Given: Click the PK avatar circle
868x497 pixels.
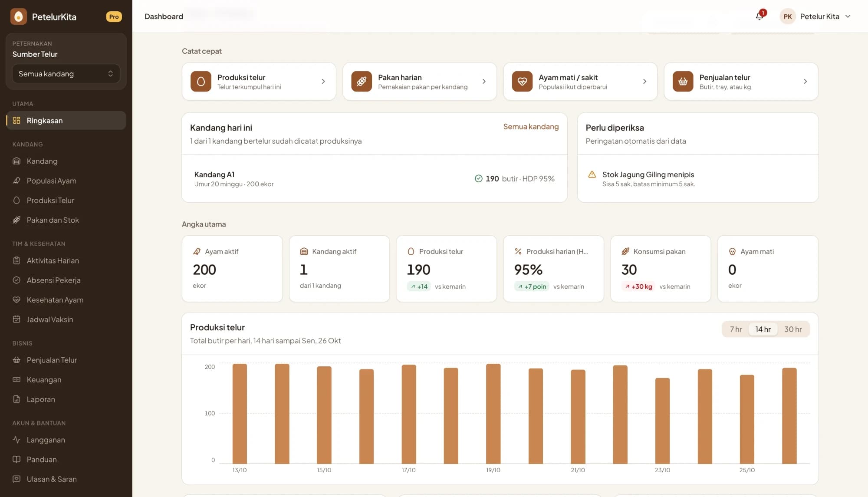Looking at the screenshot, I should tap(787, 16).
